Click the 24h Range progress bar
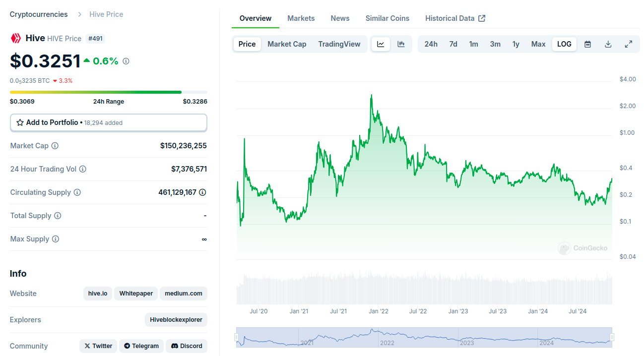 point(109,92)
